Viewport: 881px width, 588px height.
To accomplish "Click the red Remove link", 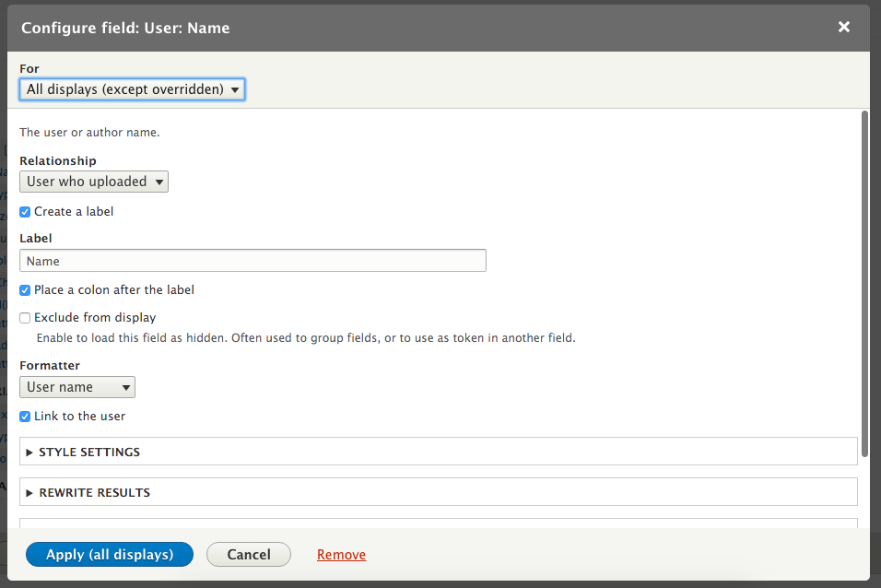I will (341, 555).
